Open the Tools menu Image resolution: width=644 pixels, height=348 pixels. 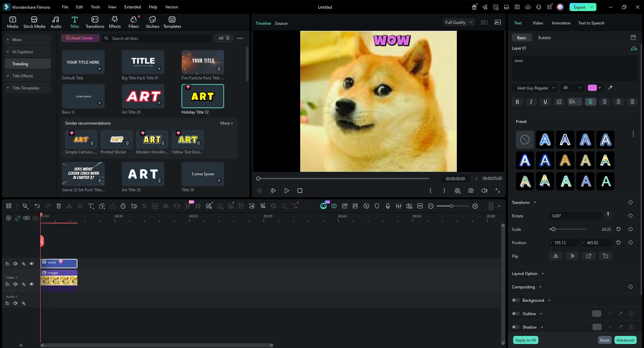(95, 7)
